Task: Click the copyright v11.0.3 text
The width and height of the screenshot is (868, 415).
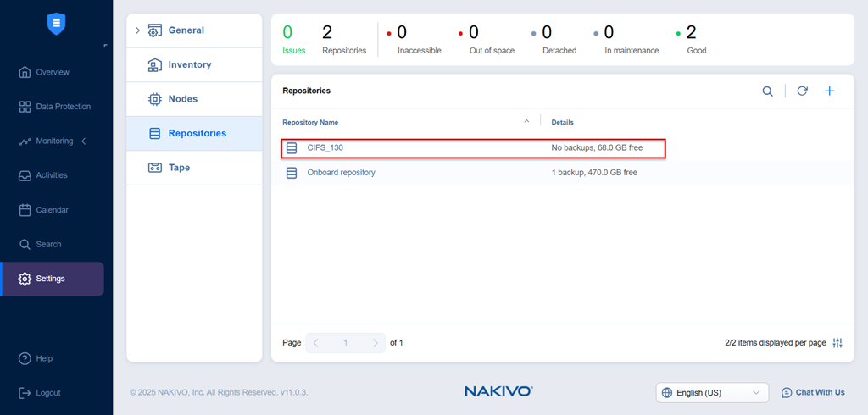Action: tap(219, 392)
